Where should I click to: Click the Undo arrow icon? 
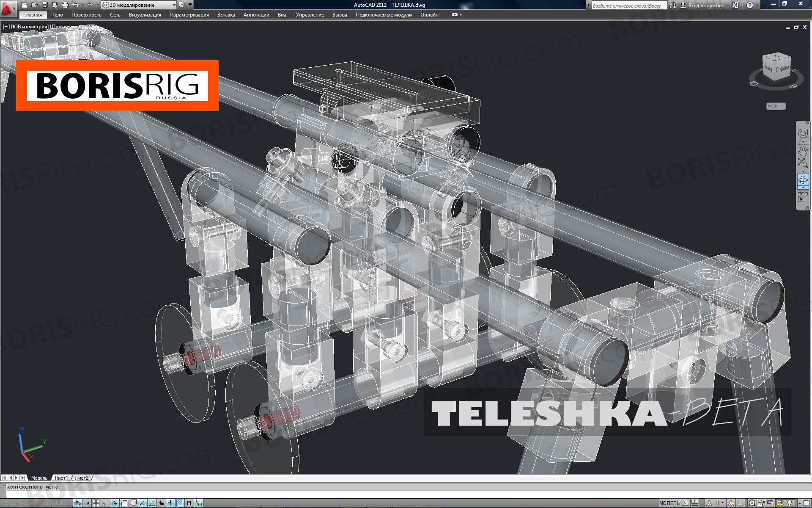pos(75,5)
